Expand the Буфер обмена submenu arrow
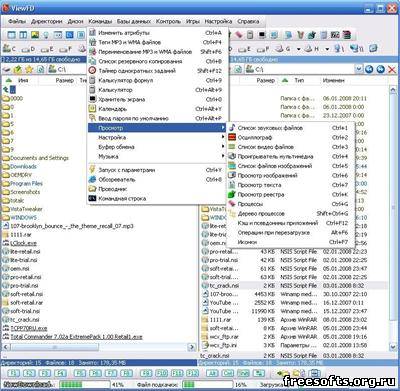Screen dimensions: 400x391 pyautogui.click(x=223, y=147)
